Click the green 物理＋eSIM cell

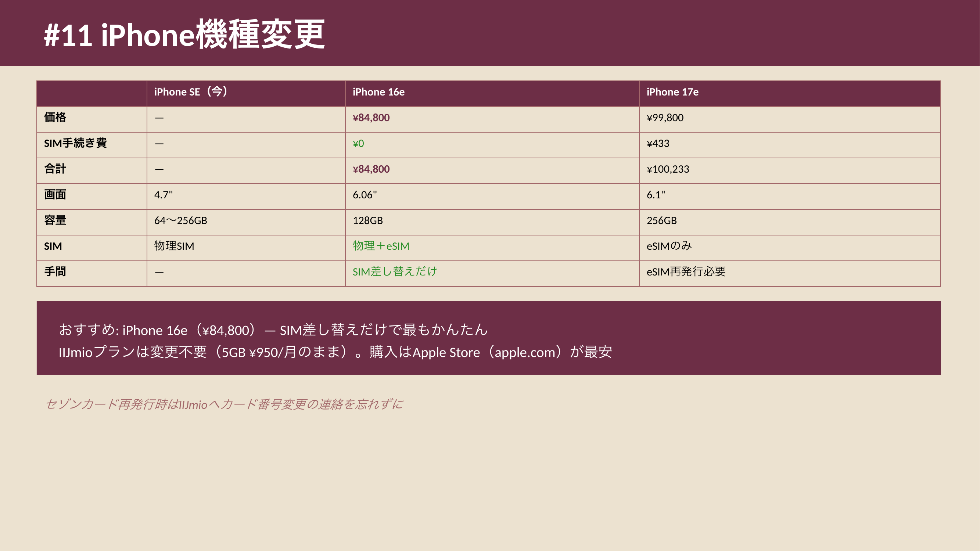pos(381,246)
